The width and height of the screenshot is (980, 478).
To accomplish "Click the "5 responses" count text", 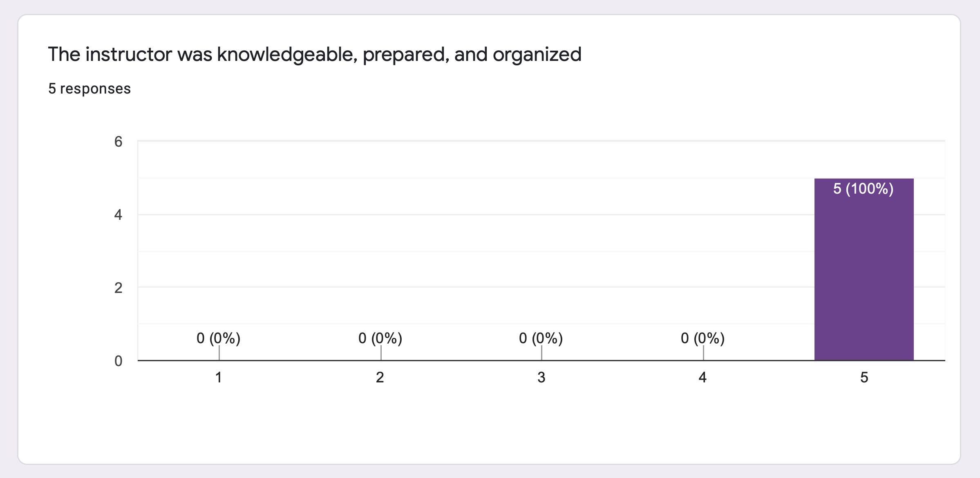I will [x=89, y=89].
